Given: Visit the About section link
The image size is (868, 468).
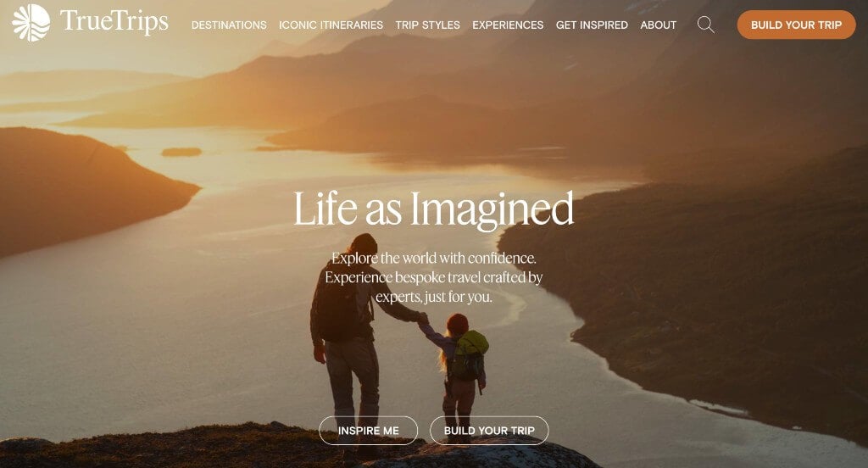Looking at the screenshot, I should 658,25.
